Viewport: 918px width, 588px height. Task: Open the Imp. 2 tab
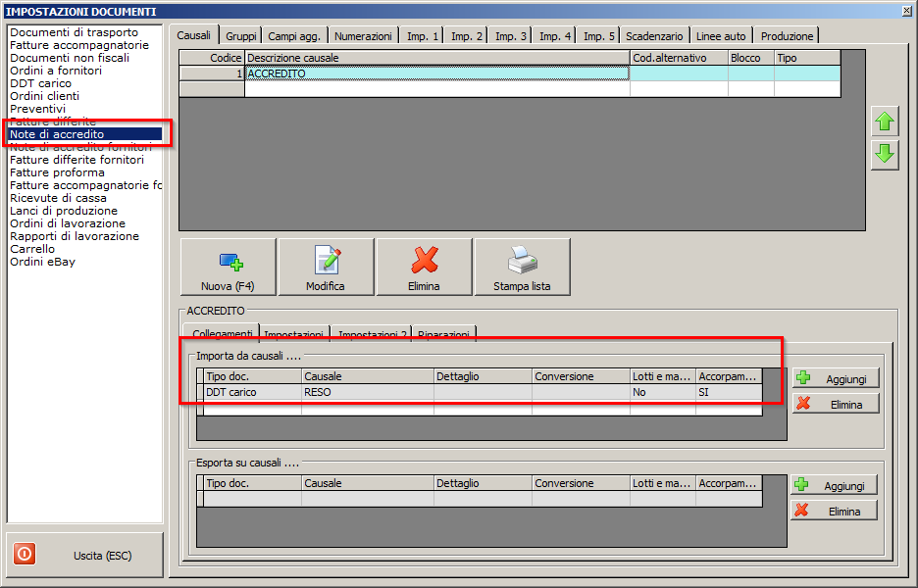466,35
